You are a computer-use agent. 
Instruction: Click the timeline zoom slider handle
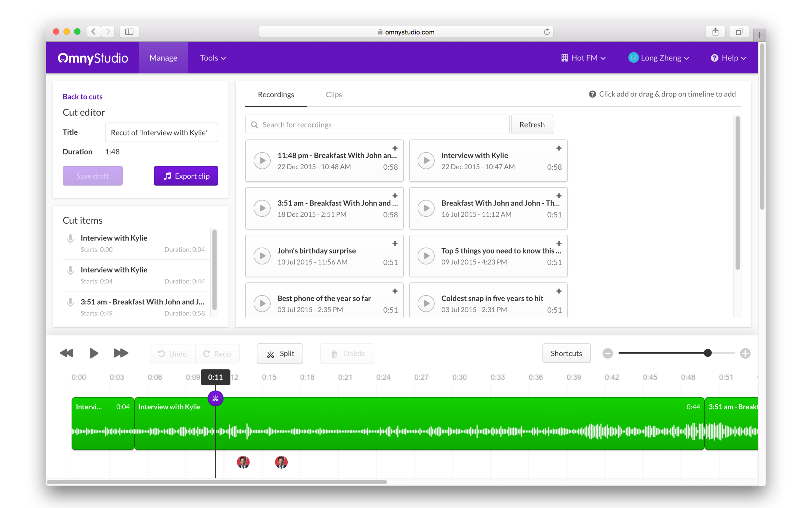point(708,353)
